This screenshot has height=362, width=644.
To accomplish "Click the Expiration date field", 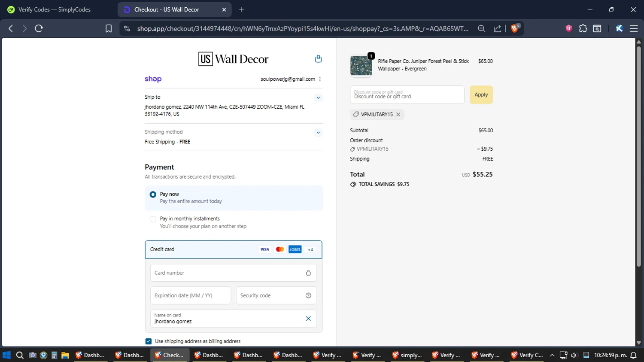I will click(191, 295).
